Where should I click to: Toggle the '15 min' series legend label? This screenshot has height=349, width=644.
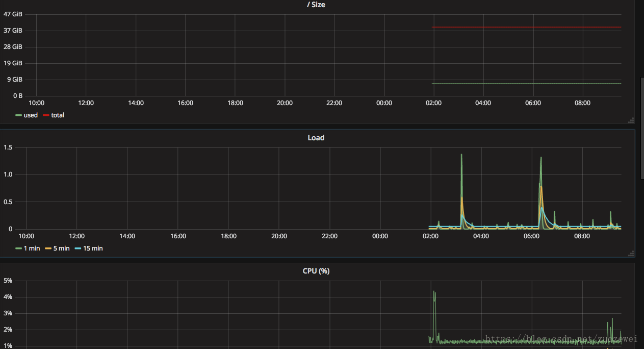pyautogui.click(x=93, y=248)
